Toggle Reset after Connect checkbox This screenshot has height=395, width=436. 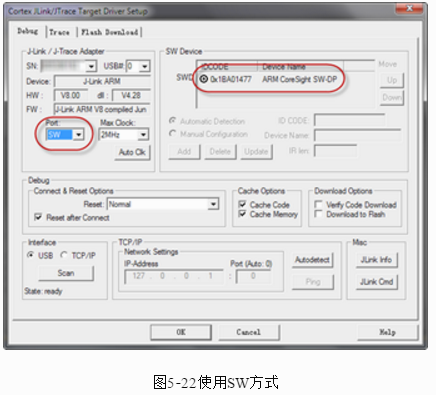38,217
